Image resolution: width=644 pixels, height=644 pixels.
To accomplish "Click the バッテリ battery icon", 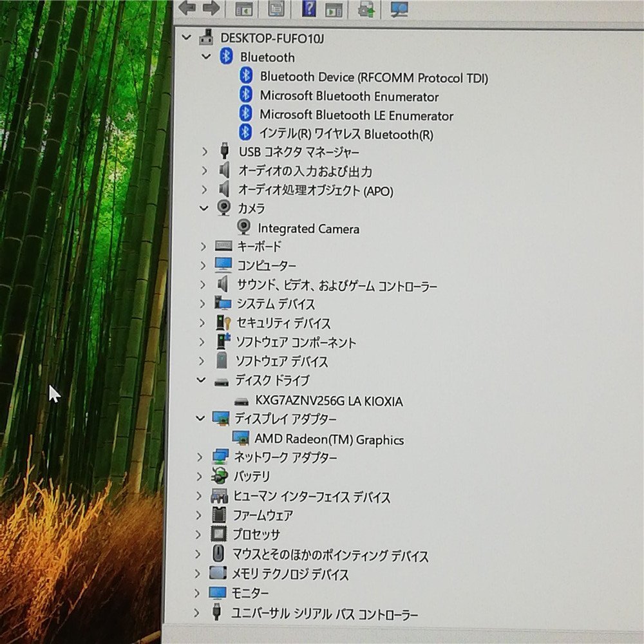I will pyautogui.click(x=220, y=476).
